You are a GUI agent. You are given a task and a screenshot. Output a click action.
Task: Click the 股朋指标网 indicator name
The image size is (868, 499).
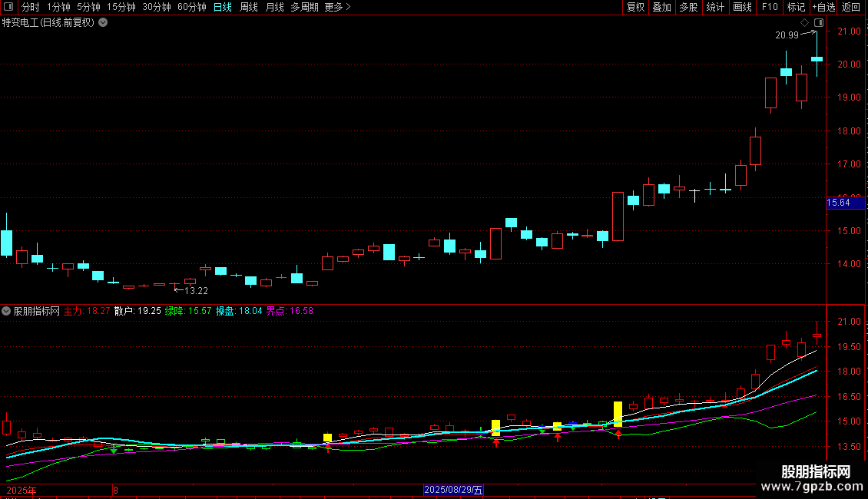pos(37,311)
